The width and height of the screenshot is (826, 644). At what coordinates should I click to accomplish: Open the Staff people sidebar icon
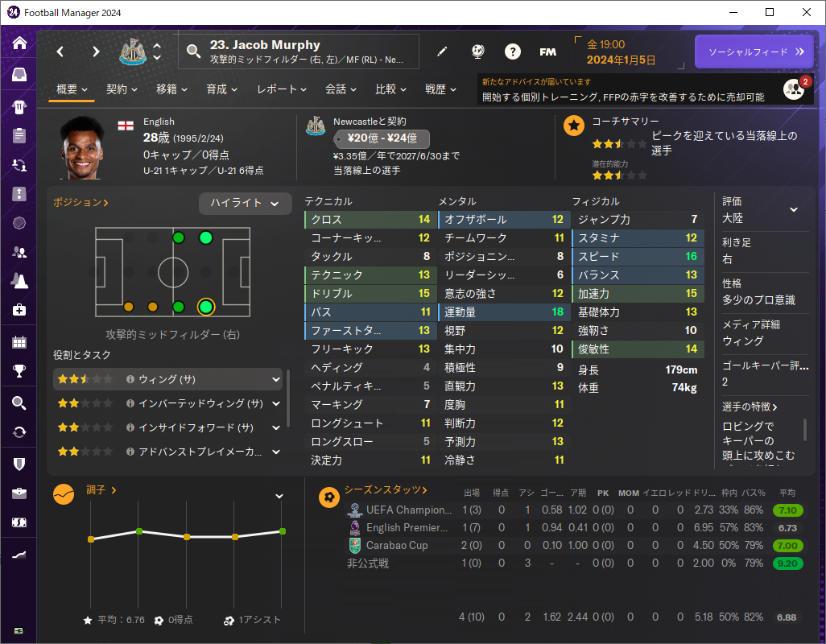(x=19, y=252)
